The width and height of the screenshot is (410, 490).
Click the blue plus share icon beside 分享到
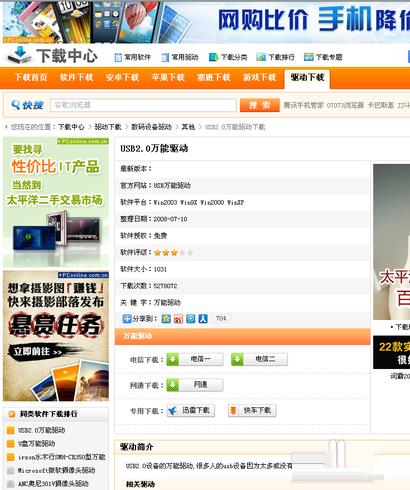click(127, 319)
